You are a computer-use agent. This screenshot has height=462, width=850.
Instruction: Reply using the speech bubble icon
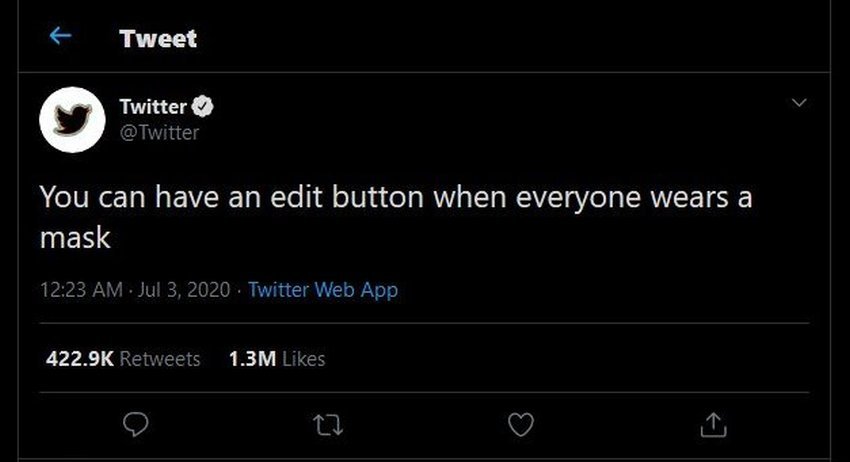135,425
